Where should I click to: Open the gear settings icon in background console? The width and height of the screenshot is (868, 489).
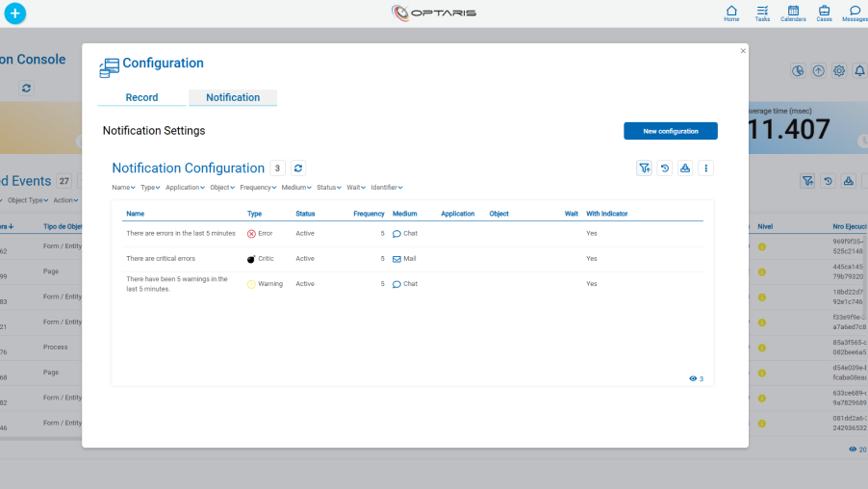839,71
